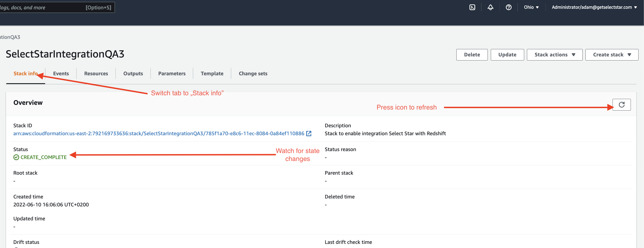Click the SelectStarIntegrationQA3 page heading

(x=65, y=54)
